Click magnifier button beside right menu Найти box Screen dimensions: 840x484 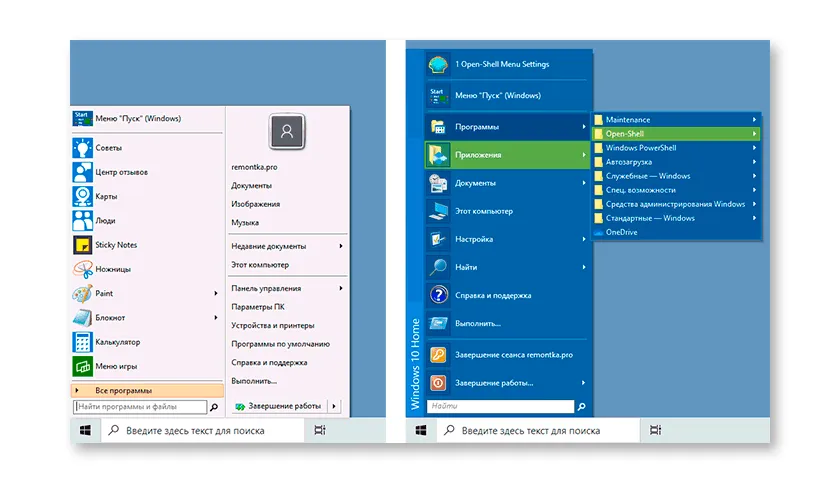coord(581,407)
